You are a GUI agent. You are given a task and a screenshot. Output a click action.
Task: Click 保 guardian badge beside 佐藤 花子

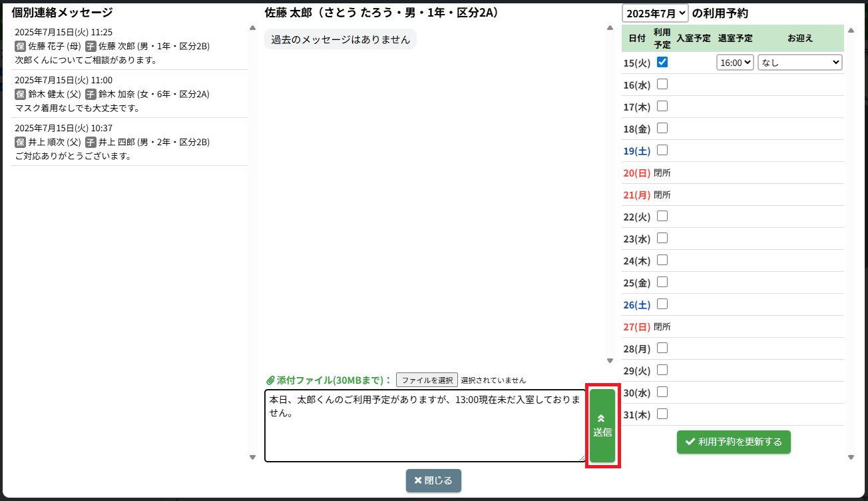(20, 47)
